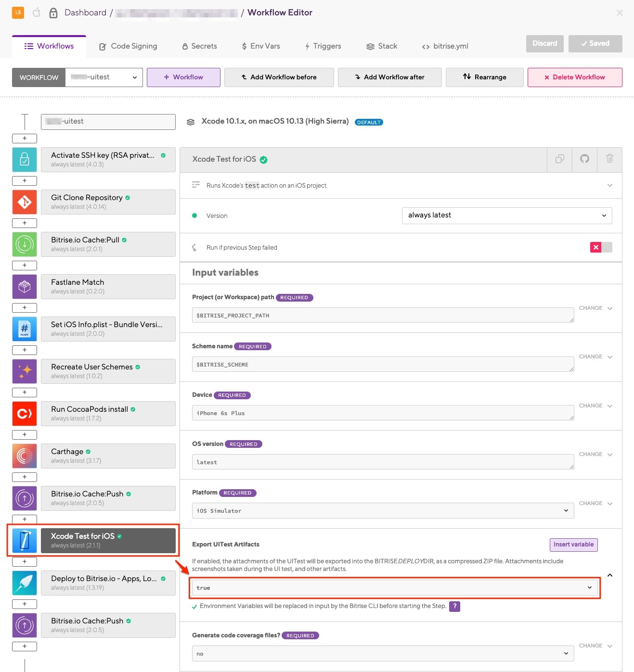
Task: Add a step before Activate SSH key
Action: tap(25, 139)
